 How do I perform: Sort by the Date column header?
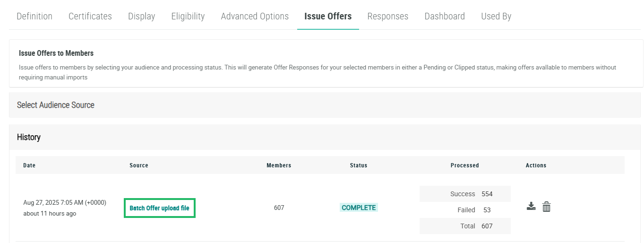tap(29, 165)
